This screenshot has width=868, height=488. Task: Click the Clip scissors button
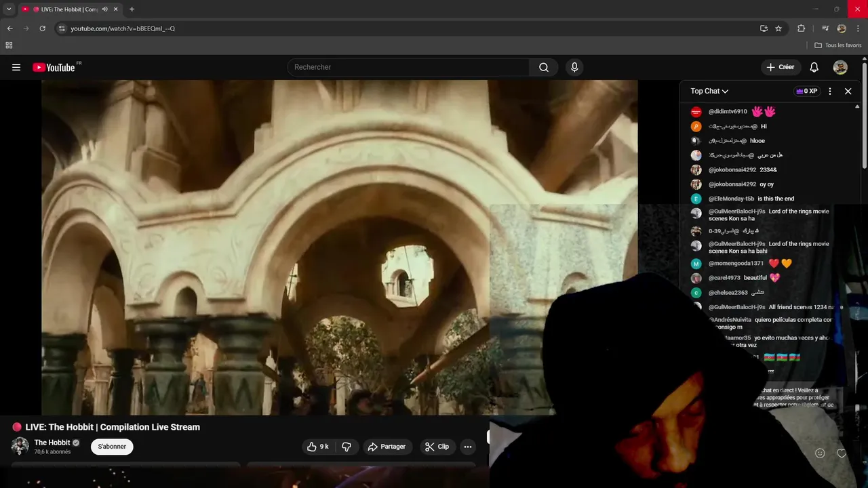pos(437,447)
